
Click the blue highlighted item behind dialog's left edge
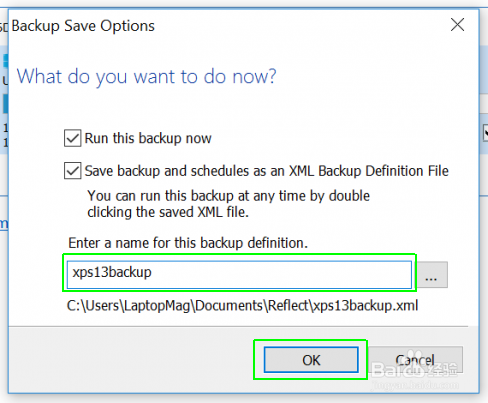click(x=5, y=104)
